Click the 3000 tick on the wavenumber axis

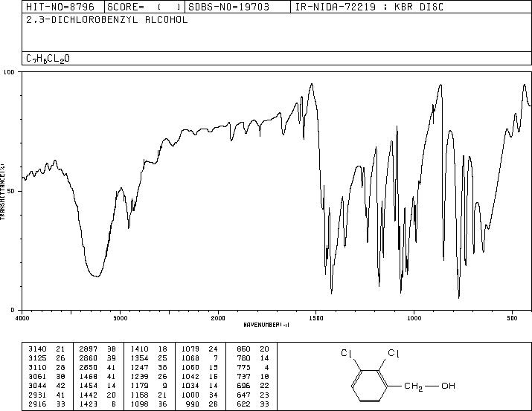[x=121, y=318]
